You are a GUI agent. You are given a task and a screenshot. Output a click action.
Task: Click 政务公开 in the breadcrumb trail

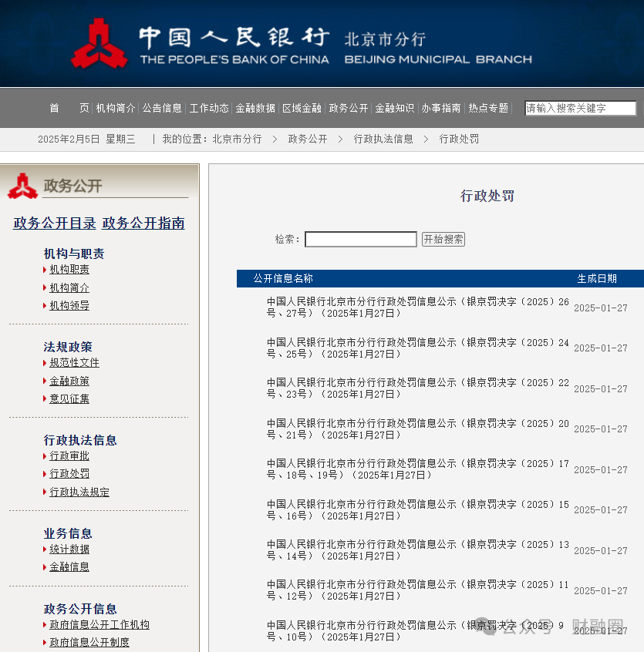308,139
